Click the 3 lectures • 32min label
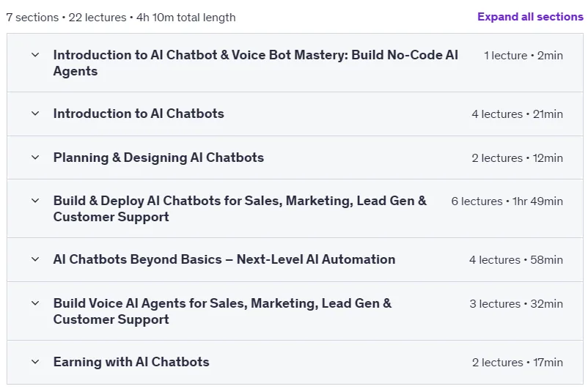Viewport: 588px width, 389px height. [x=516, y=303]
